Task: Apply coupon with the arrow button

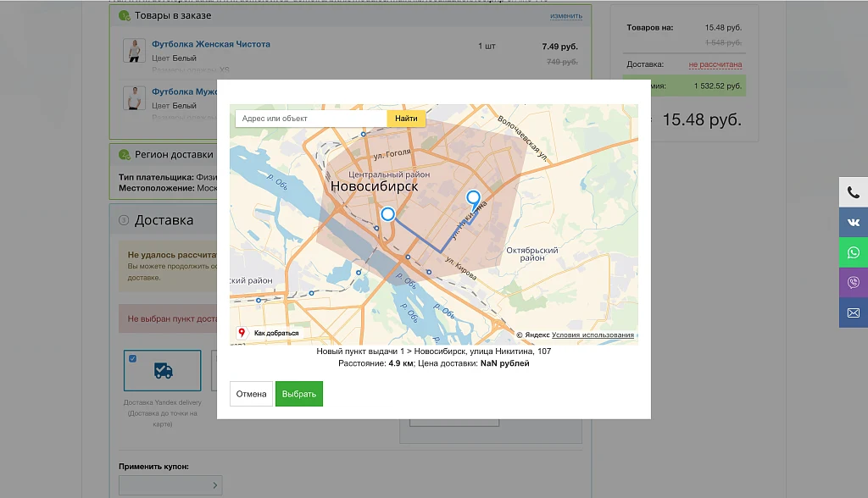Action: (x=215, y=485)
